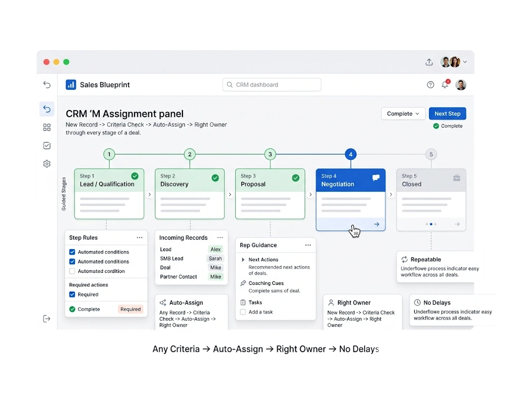Click the briefcase icon on Closed card

(457, 178)
